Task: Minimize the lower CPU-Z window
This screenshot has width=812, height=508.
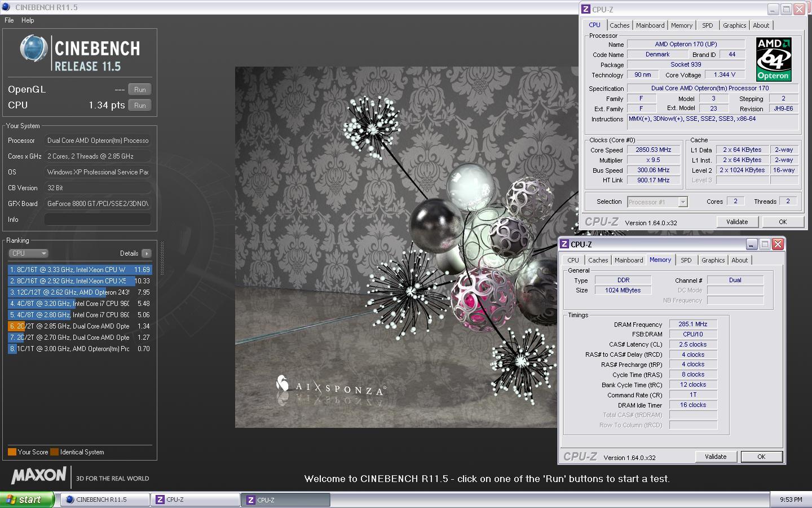Action: pos(751,244)
